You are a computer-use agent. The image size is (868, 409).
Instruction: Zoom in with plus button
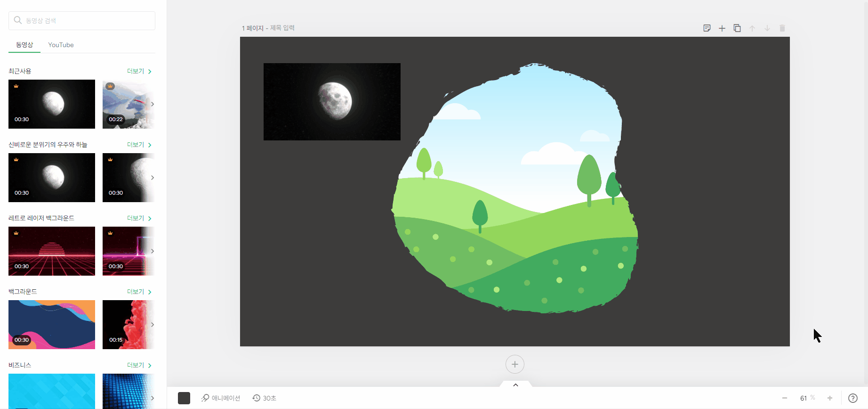pyautogui.click(x=830, y=398)
